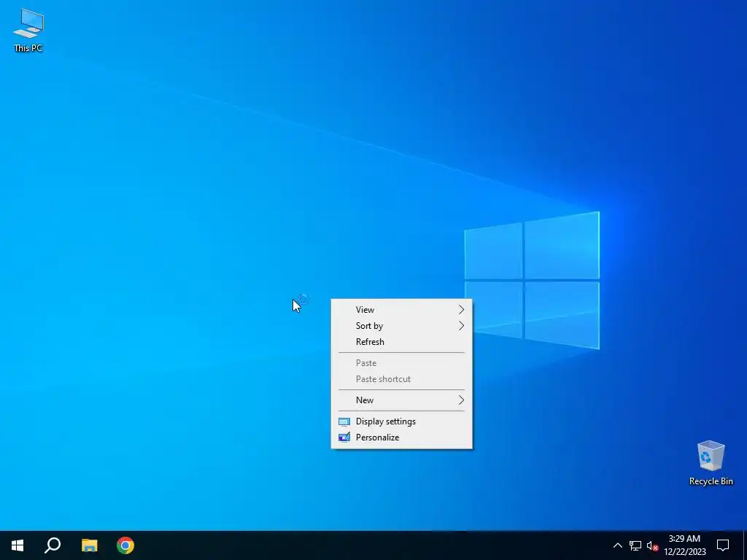Open the This PC desktop icon

click(28, 30)
